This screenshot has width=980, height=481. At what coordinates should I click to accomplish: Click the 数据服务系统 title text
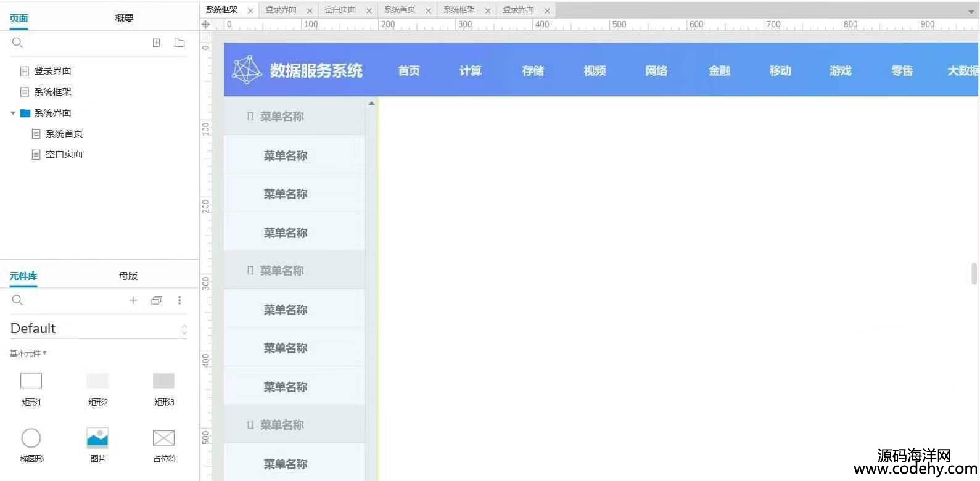(316, 70)
